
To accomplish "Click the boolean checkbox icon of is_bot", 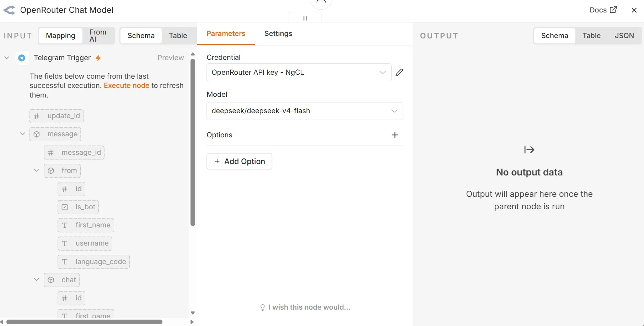I will click(x=65, y=207).
